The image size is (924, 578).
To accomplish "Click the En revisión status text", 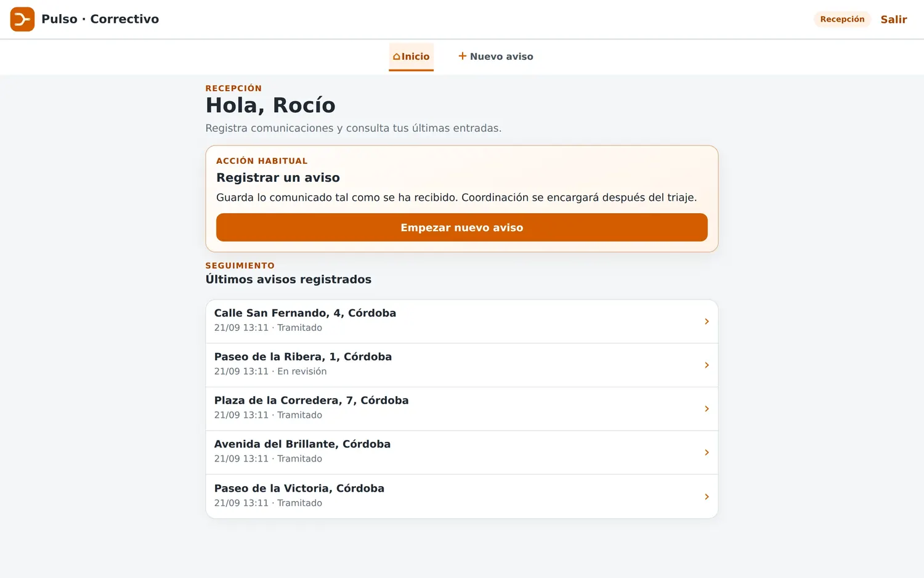I will [x=302, y=372].
